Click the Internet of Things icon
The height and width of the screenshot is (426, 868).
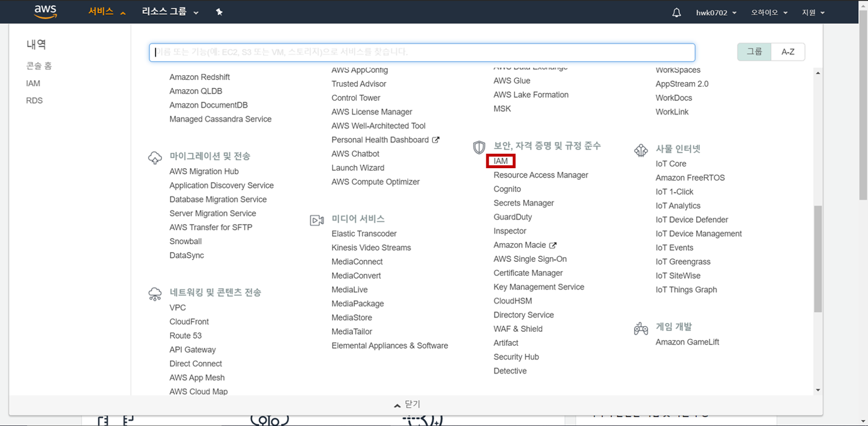(x=641, y=150)
